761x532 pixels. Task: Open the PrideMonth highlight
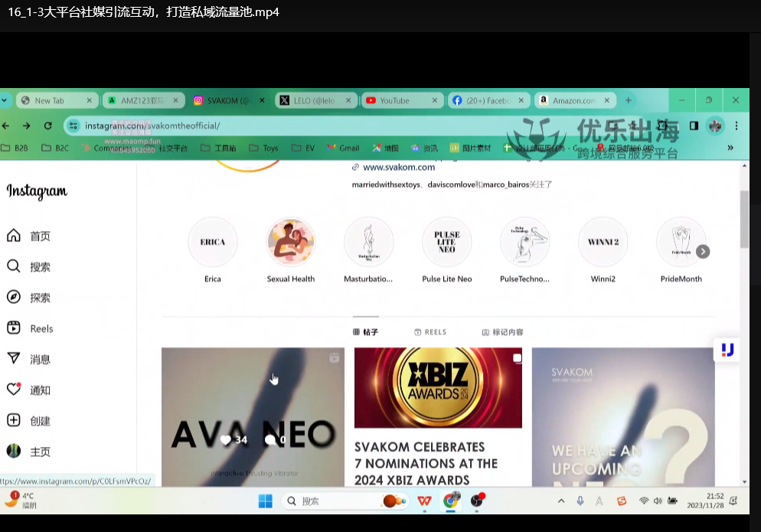681,242
